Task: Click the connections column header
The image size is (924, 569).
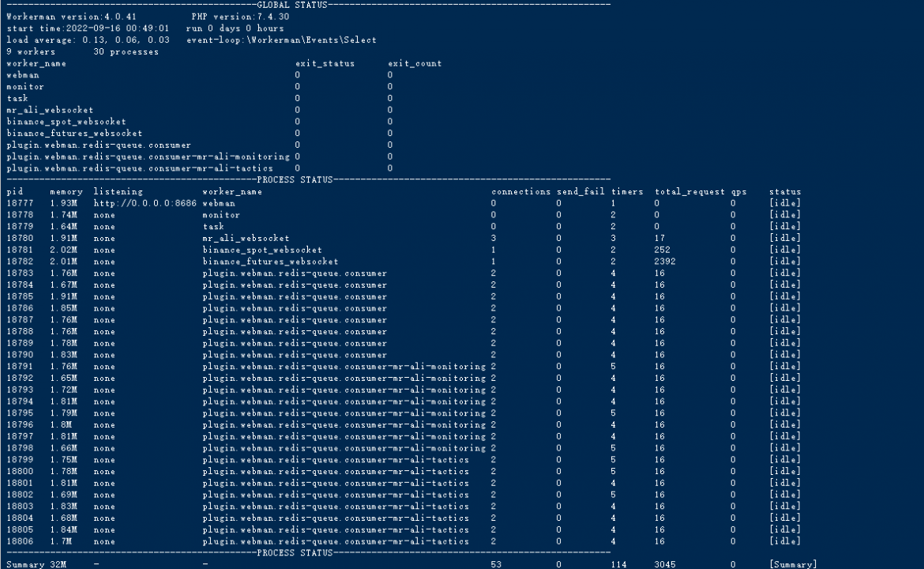Action: click(x=521, y=191)
